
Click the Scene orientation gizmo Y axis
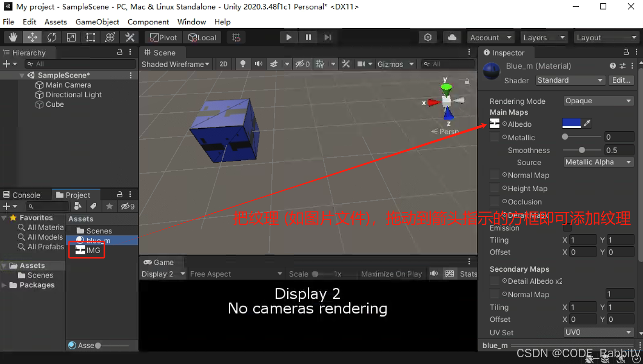(x=446, y=87)
